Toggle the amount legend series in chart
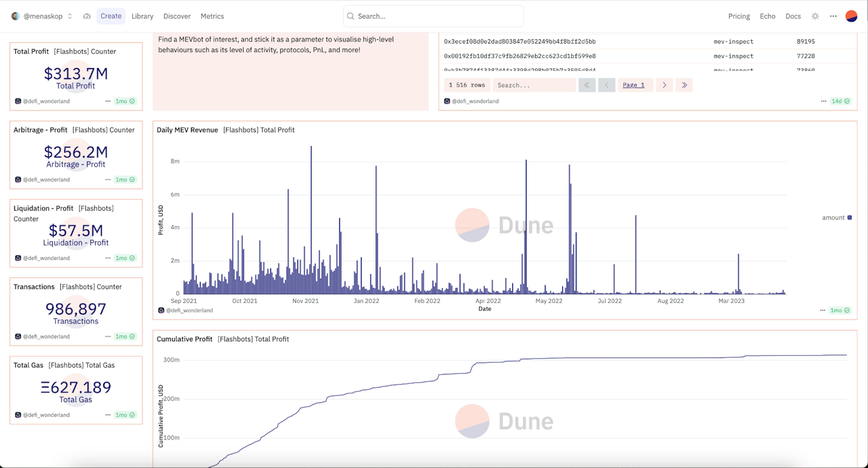The width and height of the screenshot is (868, 468). click(837, 217)
